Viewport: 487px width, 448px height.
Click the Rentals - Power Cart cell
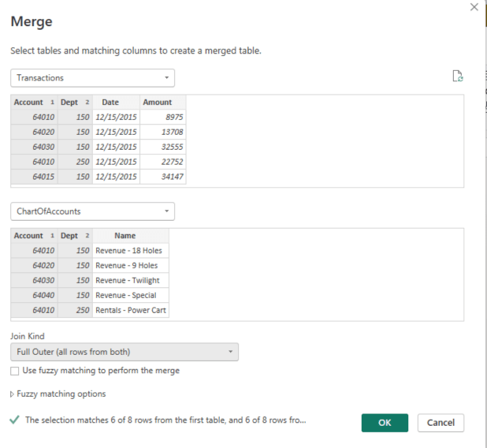click(x=130, y=311)
